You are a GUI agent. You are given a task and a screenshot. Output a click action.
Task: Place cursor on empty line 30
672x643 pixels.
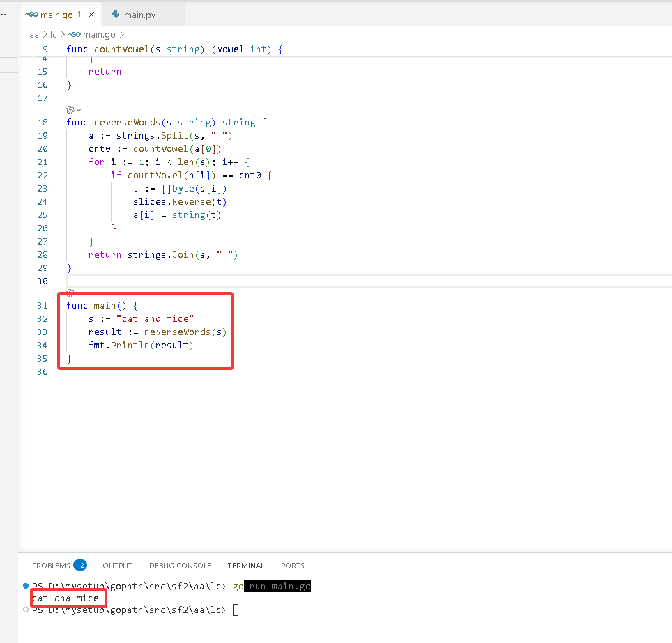point(369,281)
